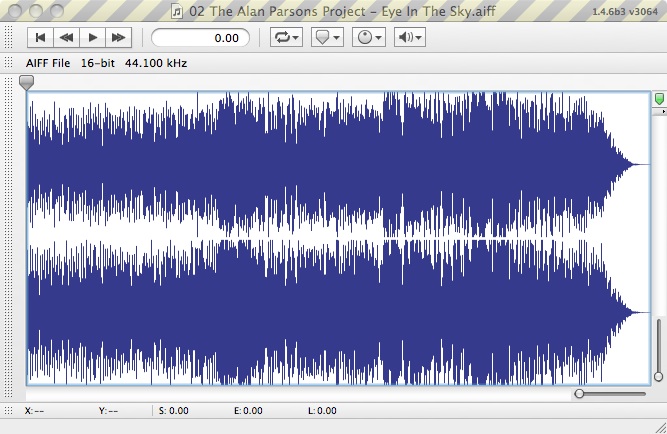Click the fast forward button
Image resolution: width=667 pixels, height=434 pixels.
click(118, 37)
